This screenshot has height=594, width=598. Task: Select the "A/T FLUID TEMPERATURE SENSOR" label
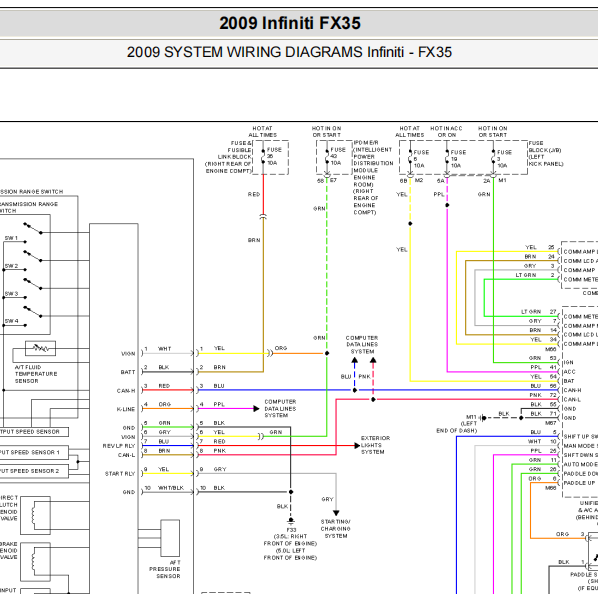click(x=36, y=374)
